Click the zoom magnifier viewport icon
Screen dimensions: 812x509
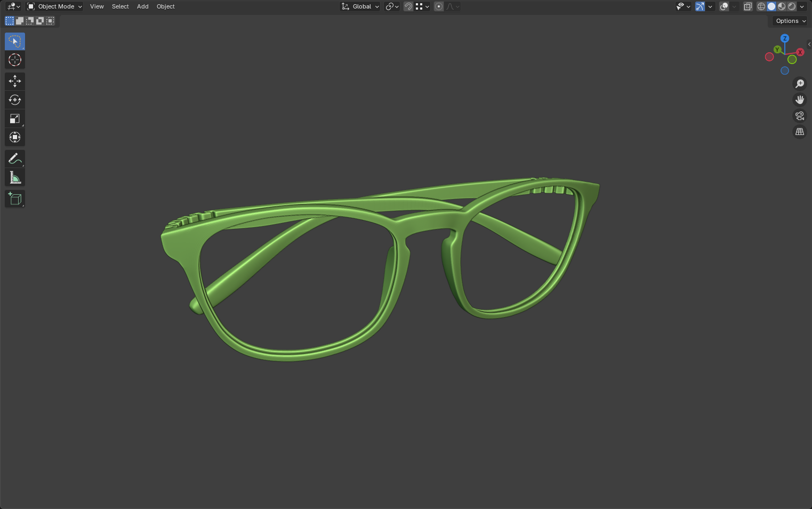tap(799, 84)
